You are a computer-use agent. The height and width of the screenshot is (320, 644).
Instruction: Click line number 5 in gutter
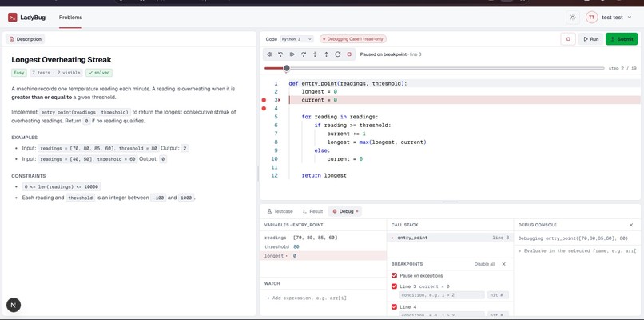276,117
